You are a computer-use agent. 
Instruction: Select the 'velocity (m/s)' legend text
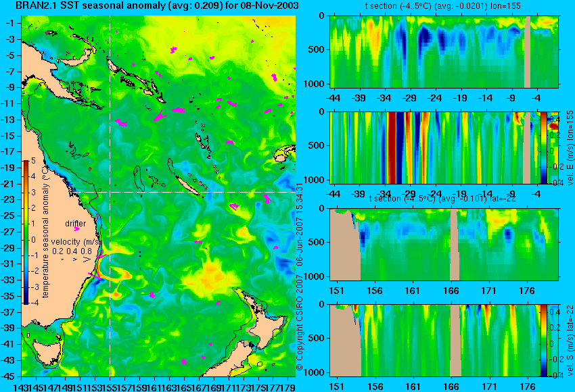(76, 242)
